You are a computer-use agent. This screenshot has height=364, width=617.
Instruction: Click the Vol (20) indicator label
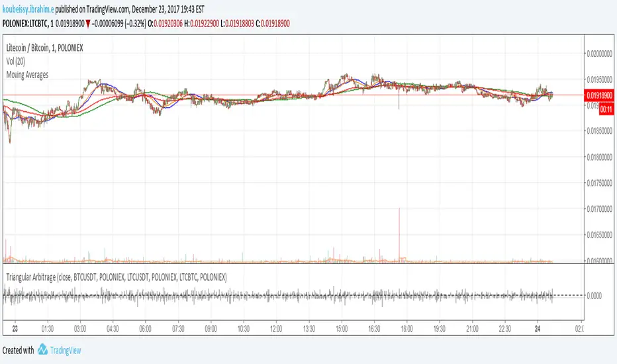(x=16, y=62)
